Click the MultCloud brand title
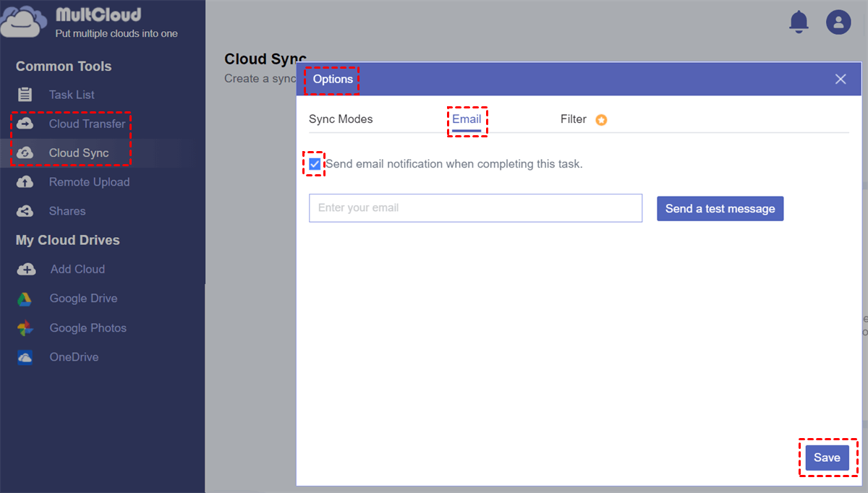Screen dimensions: 868x493 98,15
